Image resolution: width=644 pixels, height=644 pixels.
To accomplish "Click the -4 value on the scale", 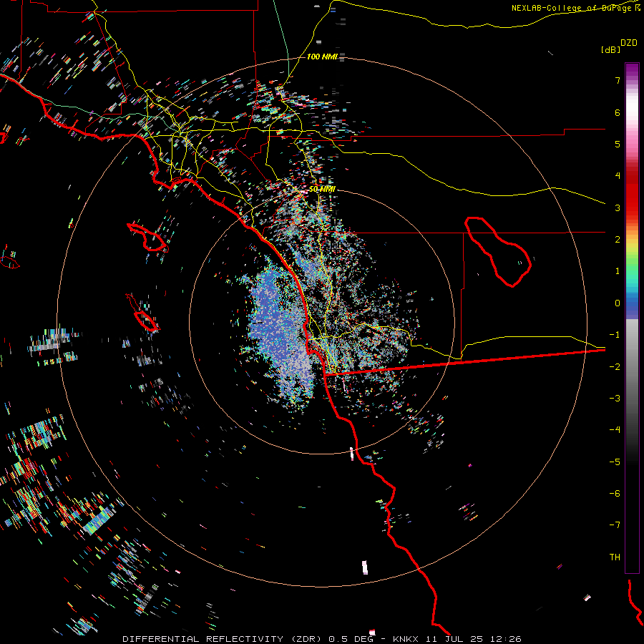I will 615,430.
